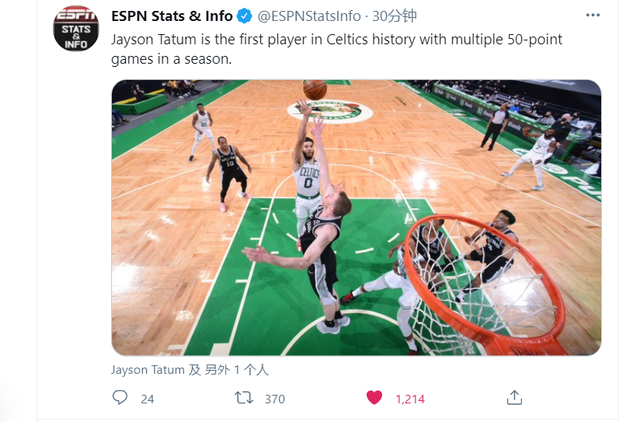Screen dimensions: 640x422
Task: Unlike the tweet via red heart icon
Action: pos(374,398)
